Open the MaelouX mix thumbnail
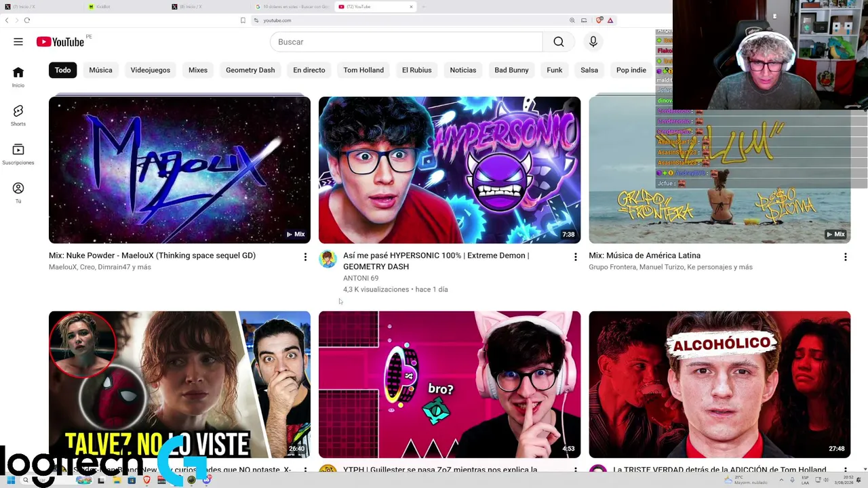Viewport: 868px width, 488px height. point(180,170)
